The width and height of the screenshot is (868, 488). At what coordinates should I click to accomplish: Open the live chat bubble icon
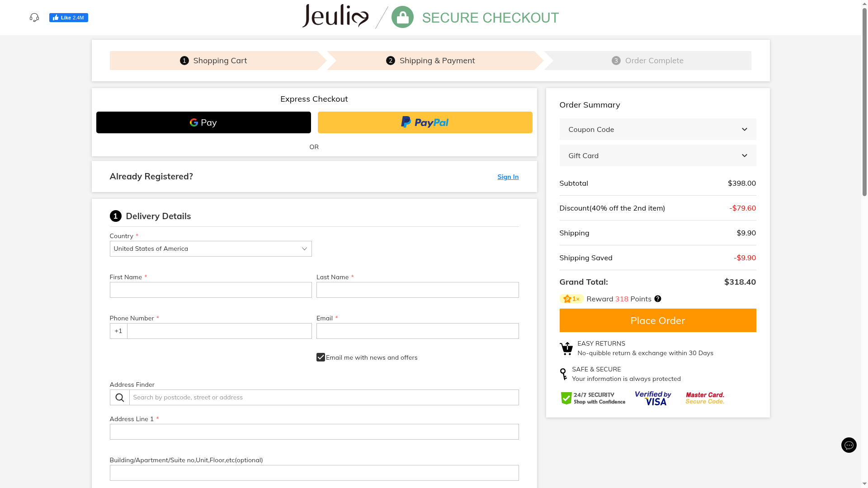pos(849,445)
